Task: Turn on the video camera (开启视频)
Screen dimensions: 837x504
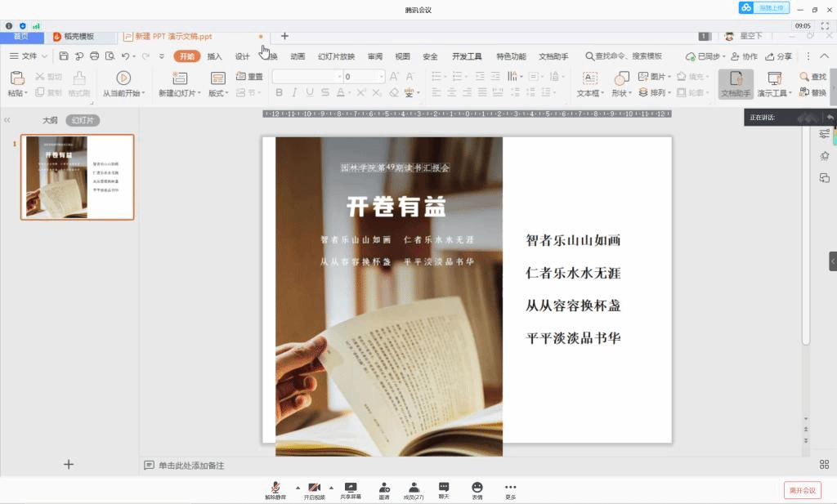Action: point(314,488)
